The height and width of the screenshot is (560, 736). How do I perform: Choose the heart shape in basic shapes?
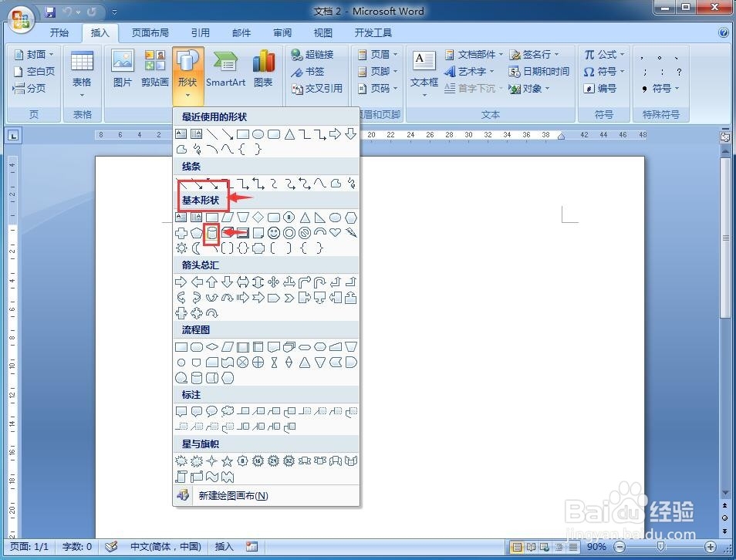(x=335, y=232)
